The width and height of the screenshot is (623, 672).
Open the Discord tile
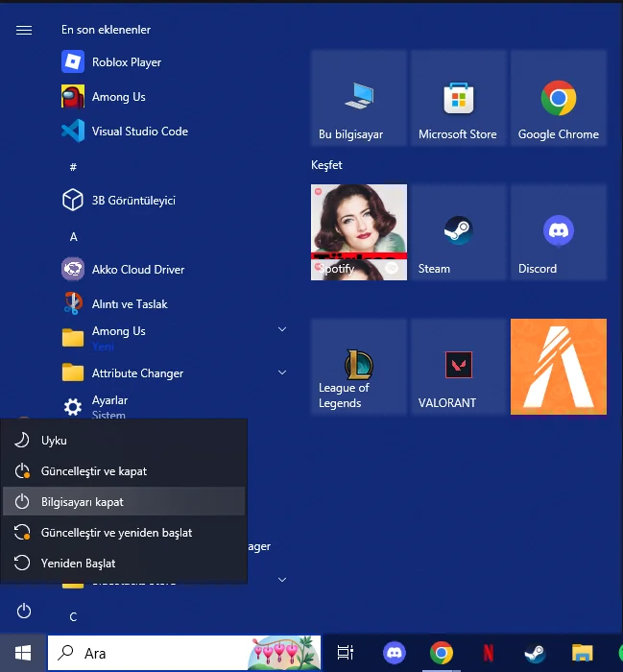tap(559, 232)
